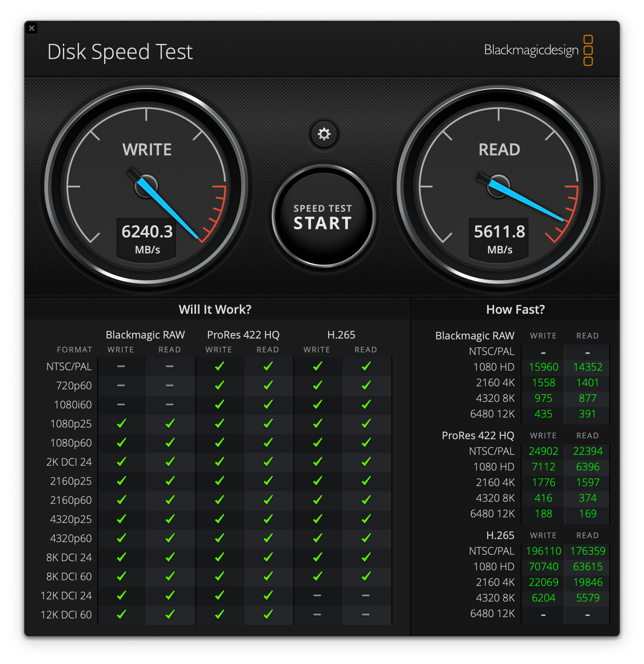The width and height of the screenshot is (644, 664).
Task: Click ProRes 422 HQ write checkmark for 2160p60
Action: point(219,500)
